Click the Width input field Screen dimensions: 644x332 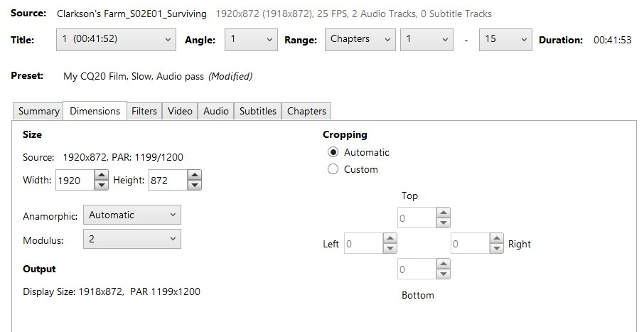[75, 180]
